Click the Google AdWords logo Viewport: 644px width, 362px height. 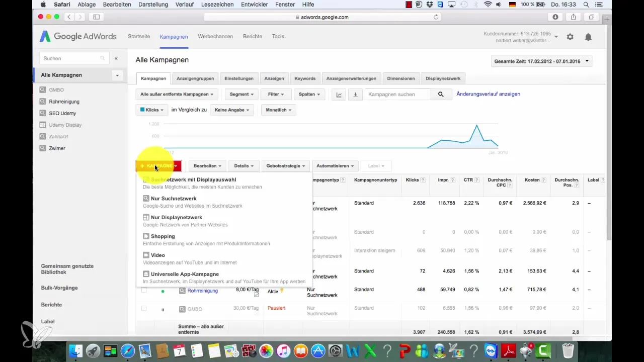78,37
